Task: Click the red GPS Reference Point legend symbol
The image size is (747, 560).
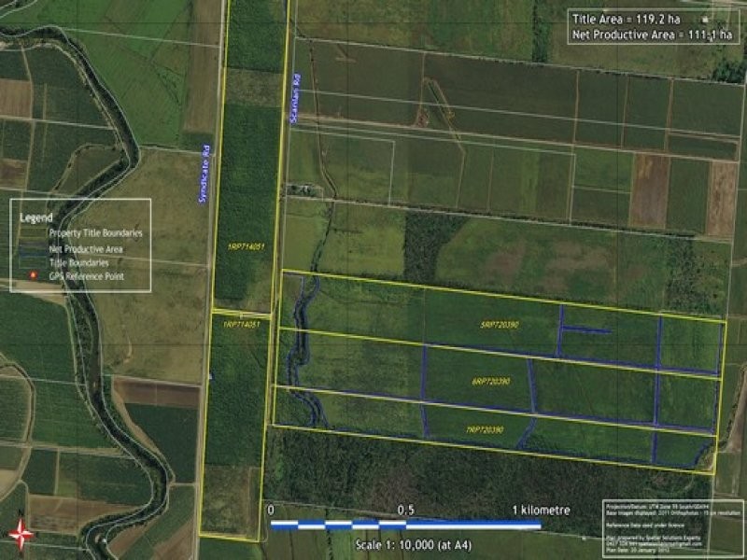Action: pos(33,275)
